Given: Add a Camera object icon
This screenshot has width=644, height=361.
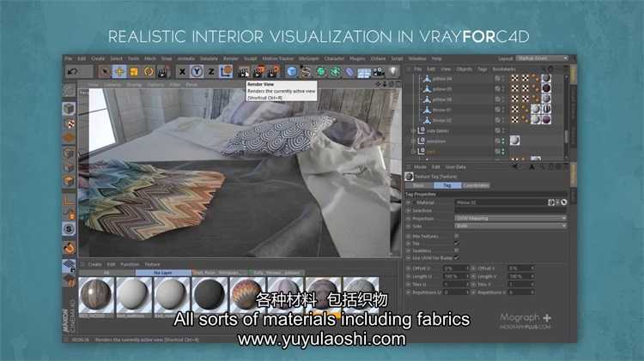Looking at the screenshot, I should pos(379,72).
